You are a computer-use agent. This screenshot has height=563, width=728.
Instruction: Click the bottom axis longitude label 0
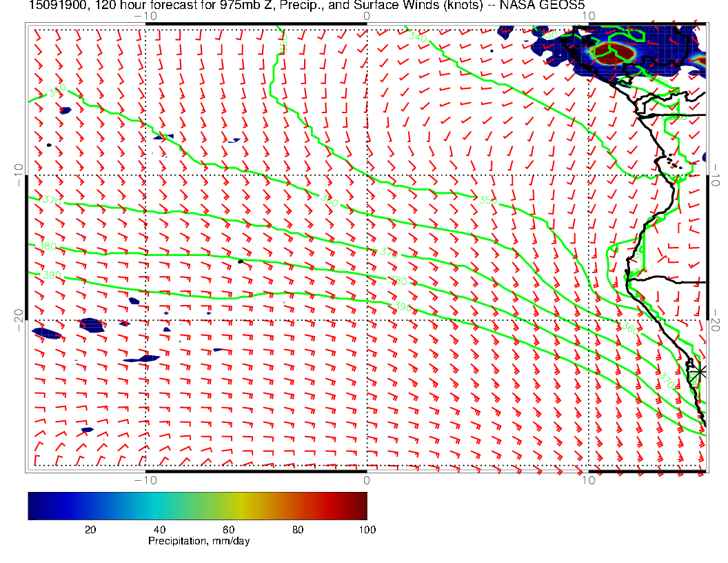pyautogui.click(x=366, y=480)
